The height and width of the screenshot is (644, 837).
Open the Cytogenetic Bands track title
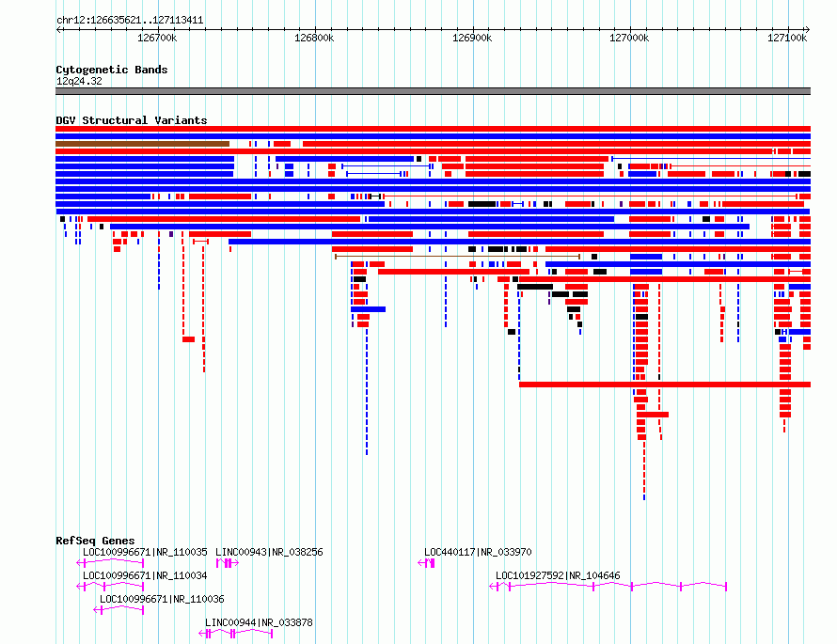point(112,70)
